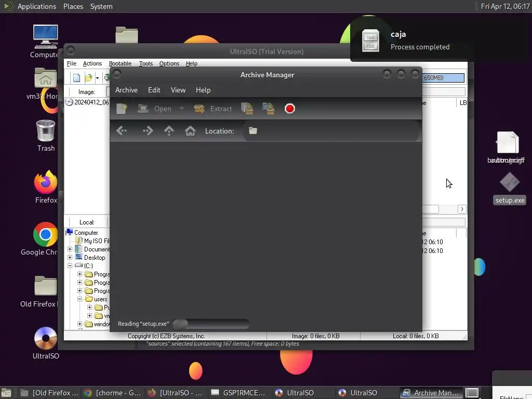Click the Add files icon in Archive Manager

(x=247, y=109)
